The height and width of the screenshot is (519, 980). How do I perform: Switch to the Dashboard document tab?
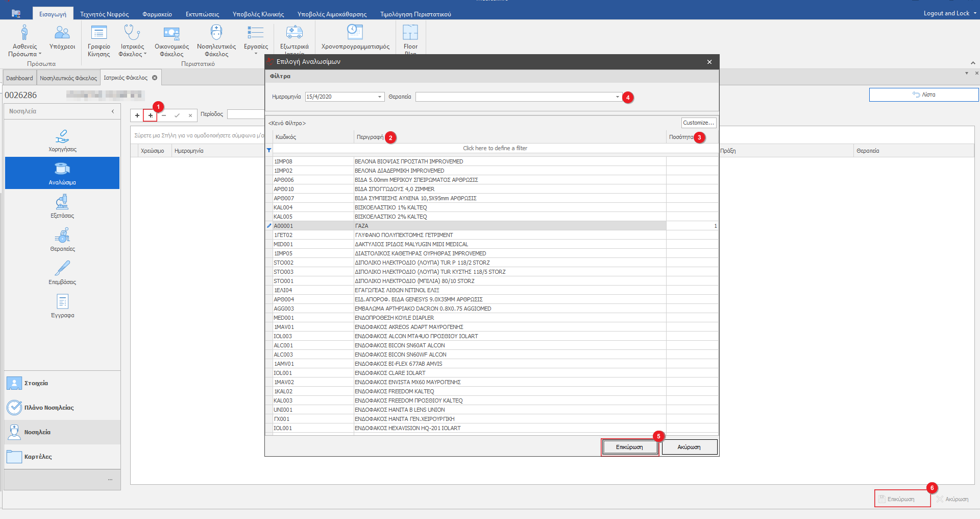[x=19, y=78]
